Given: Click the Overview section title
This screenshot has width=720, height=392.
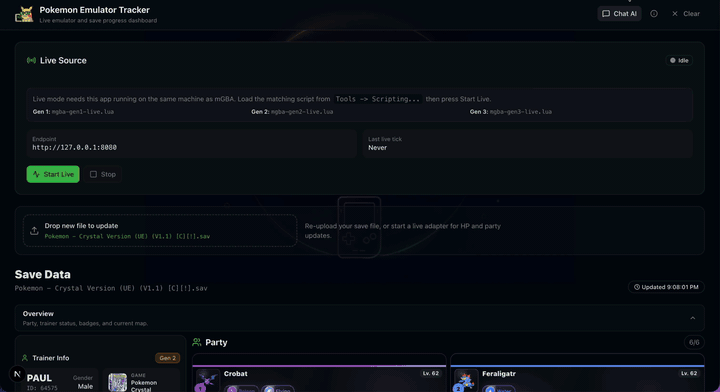Looking at the screenshot, I should 38,314.
